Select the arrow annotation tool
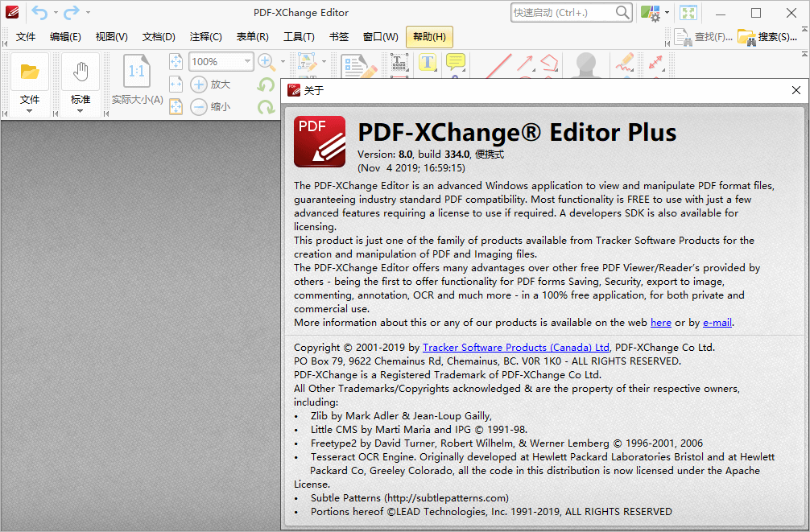The width and height of the screenshot is (810, 532). 523,64
